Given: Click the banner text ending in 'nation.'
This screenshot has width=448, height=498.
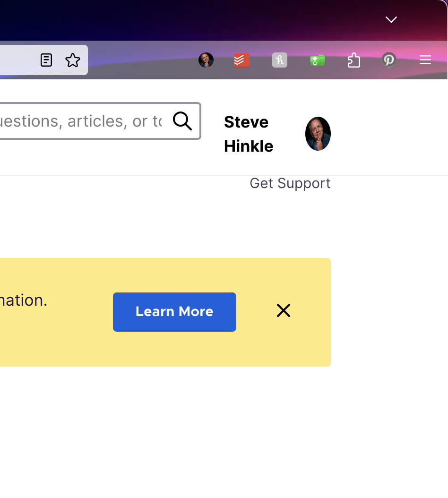Looking at the screenshot, I should coord(24,300).
